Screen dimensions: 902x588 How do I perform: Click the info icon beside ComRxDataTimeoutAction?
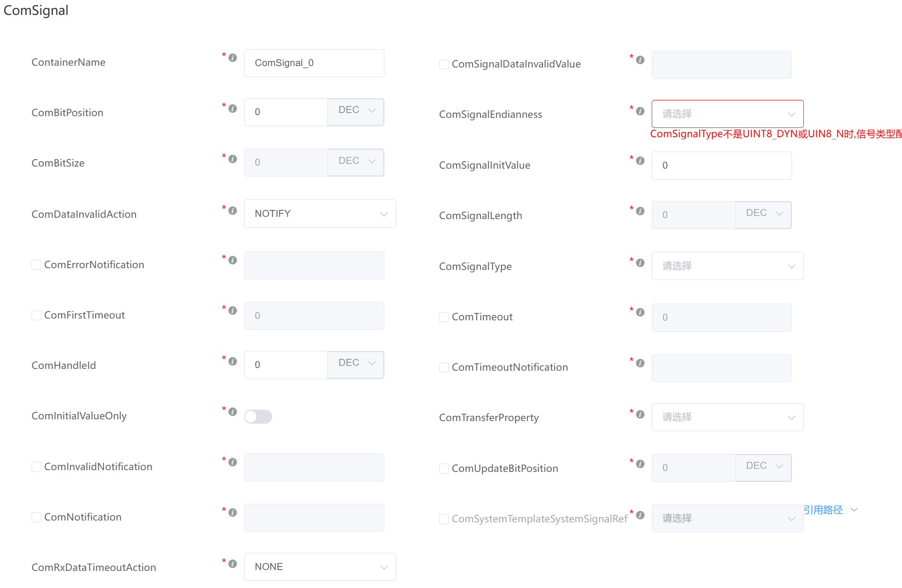(x=232, y=563)
